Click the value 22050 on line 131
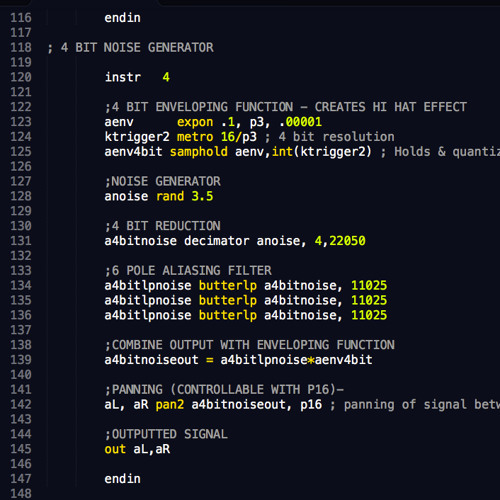The width and height of the screenshot is (500, 500). click(347, 241)
